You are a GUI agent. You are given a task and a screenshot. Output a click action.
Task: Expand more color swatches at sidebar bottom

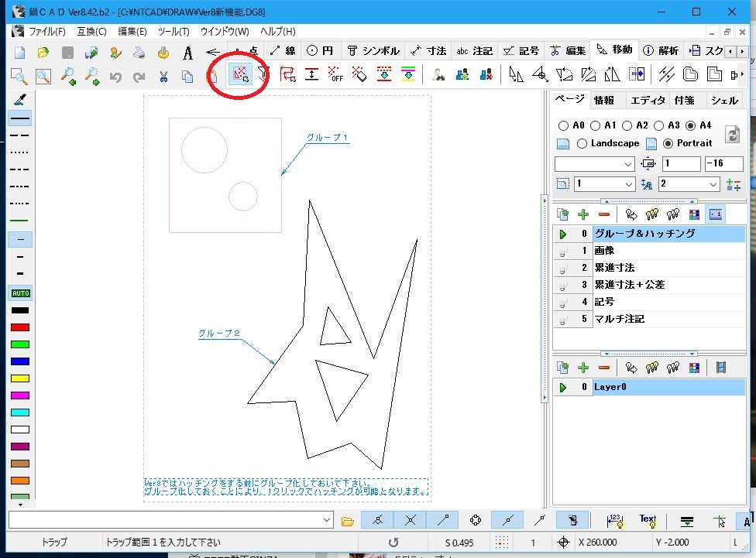20,505
